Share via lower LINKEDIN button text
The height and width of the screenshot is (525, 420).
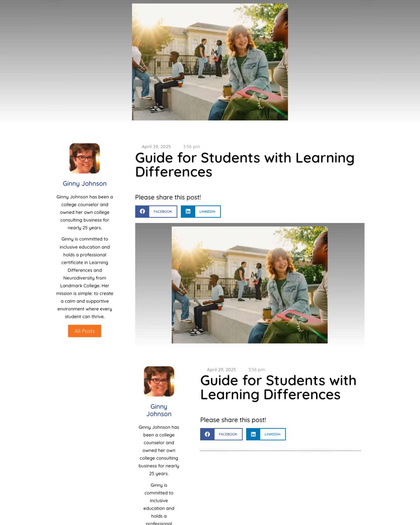pos(272,434)
